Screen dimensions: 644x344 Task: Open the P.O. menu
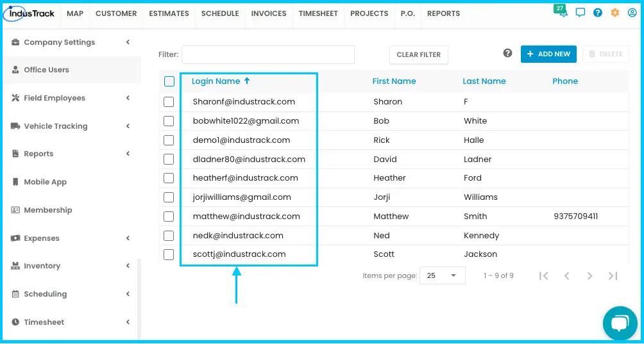point(407,13)
